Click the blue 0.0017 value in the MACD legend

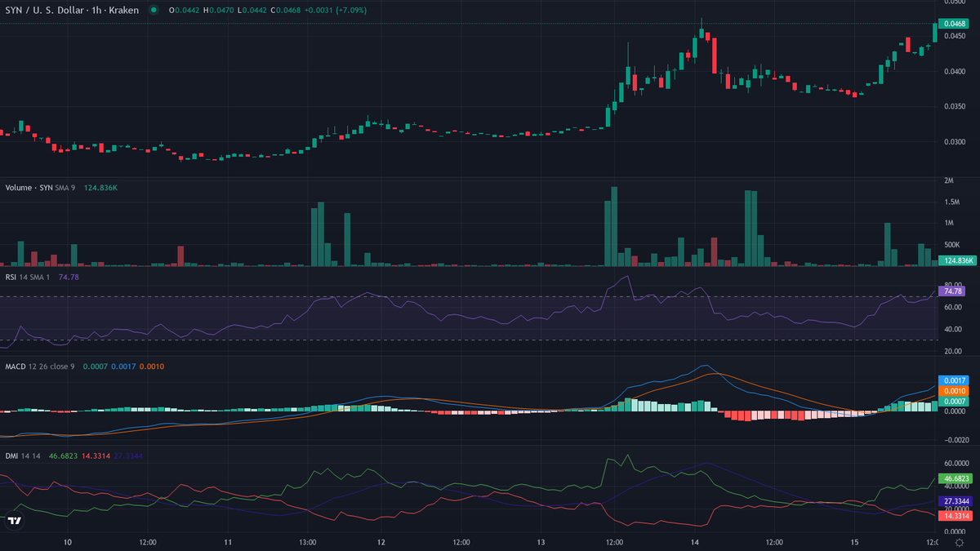(x=123, y=367)
